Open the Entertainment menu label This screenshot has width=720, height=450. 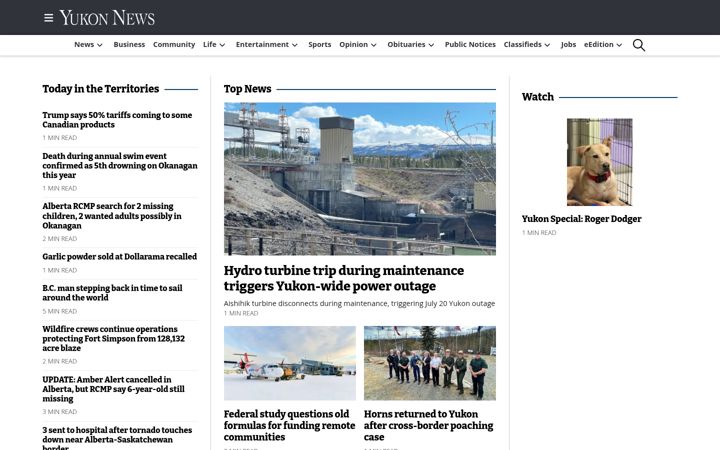pos(262,45)
